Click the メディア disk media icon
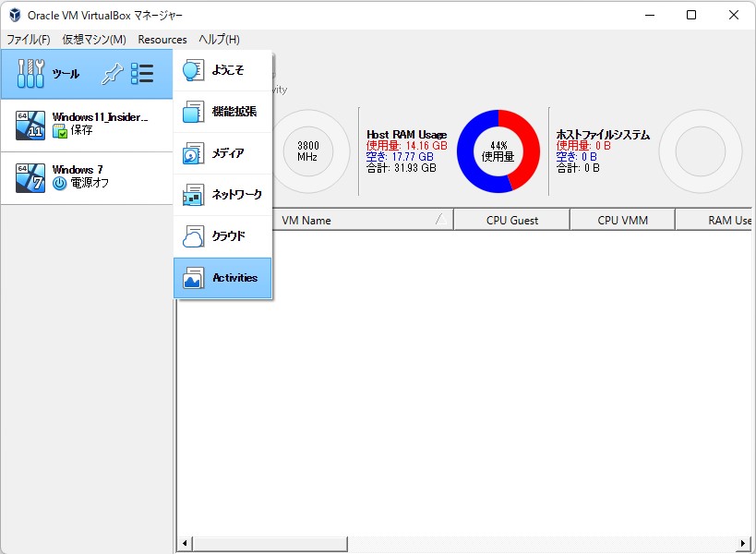The width and height of the screenshot is (756, 554). tap(193, 153)
